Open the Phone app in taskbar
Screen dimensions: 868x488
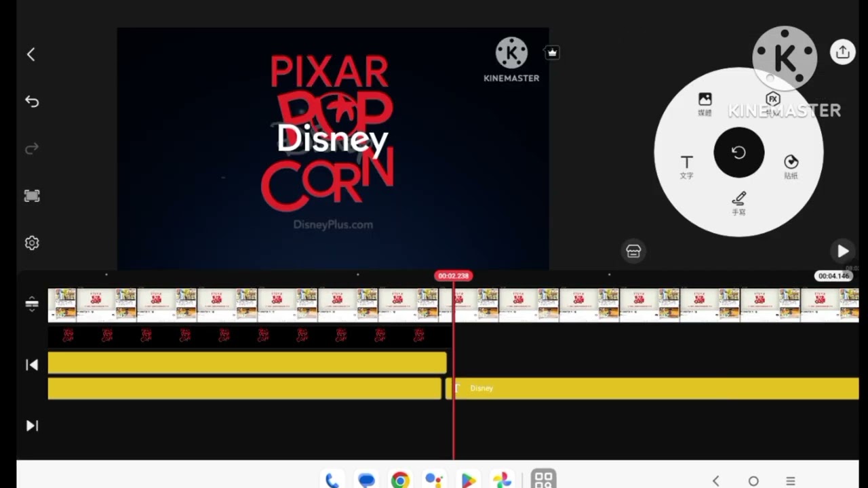coord(332,480)
